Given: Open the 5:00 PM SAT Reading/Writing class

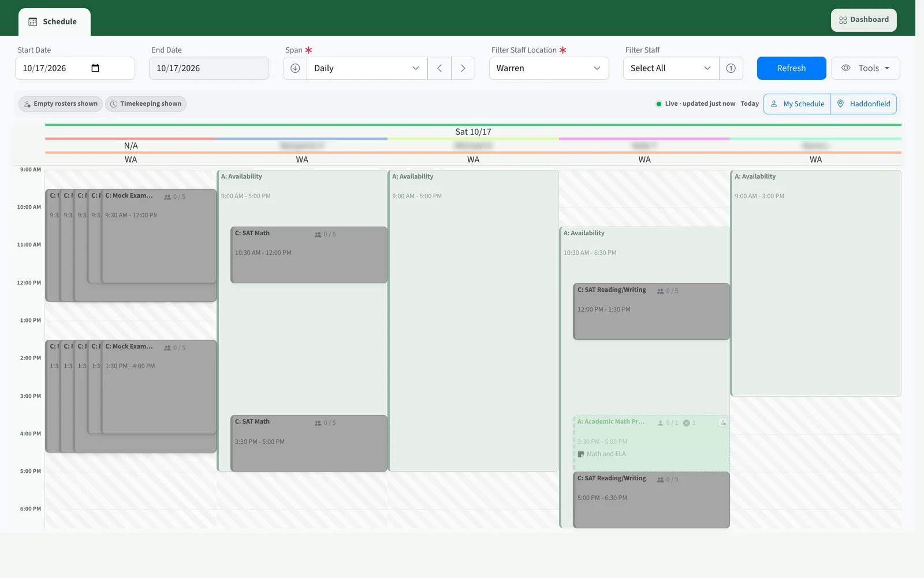Looking at the screenshot, I should coord(651,500).
